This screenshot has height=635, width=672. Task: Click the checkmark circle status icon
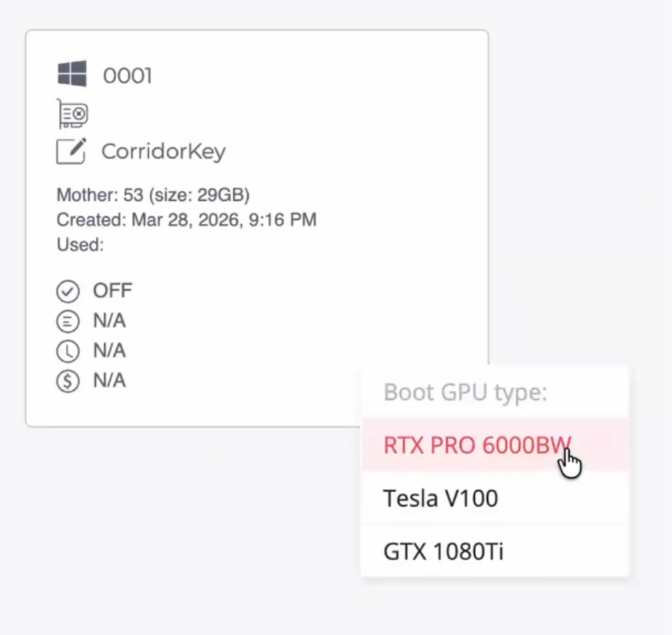tap(68, 291)
